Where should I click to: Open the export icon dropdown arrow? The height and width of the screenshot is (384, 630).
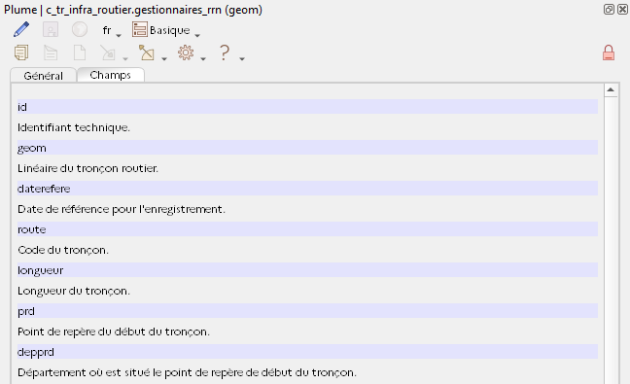tap(164, 59)
